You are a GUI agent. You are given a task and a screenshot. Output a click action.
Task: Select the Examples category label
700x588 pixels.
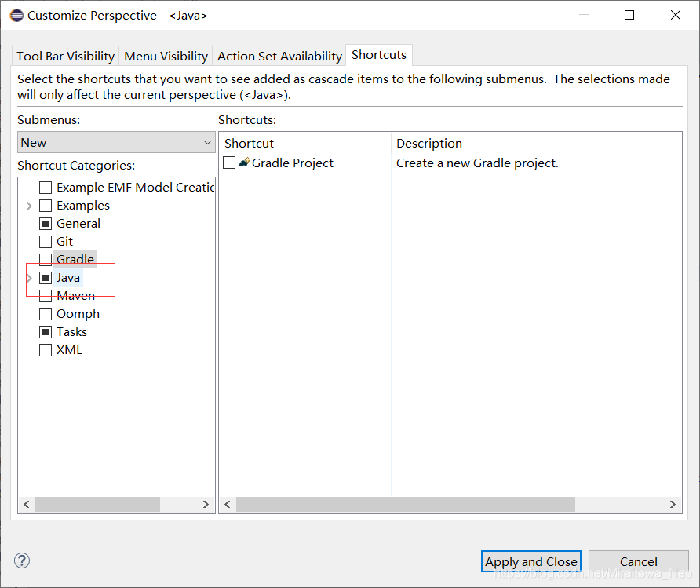tap(83, 206)
